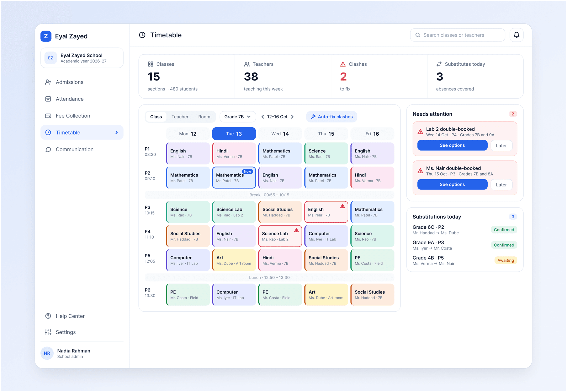
Task: Open the Grade 7B dropdown
Action: pos(238,117)
